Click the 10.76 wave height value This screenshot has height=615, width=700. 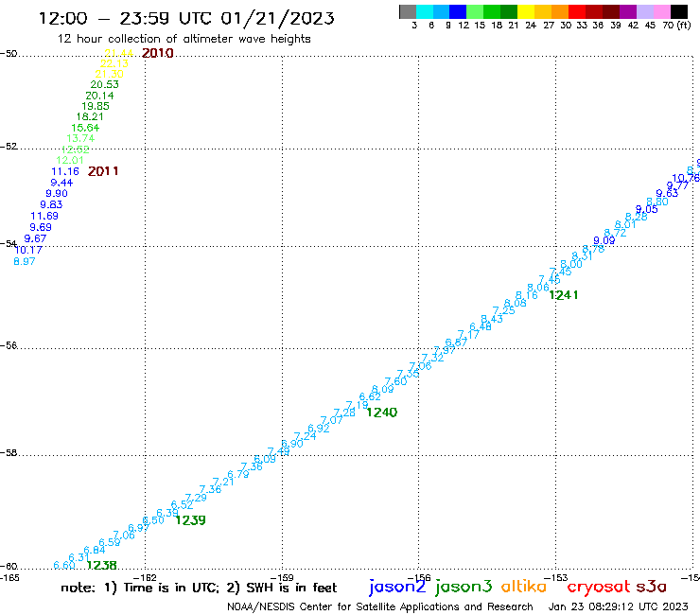(x=686, y=178)
